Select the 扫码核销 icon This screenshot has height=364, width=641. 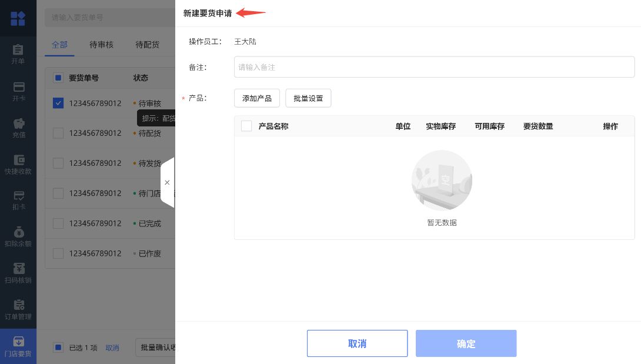(x=18, y=269)
